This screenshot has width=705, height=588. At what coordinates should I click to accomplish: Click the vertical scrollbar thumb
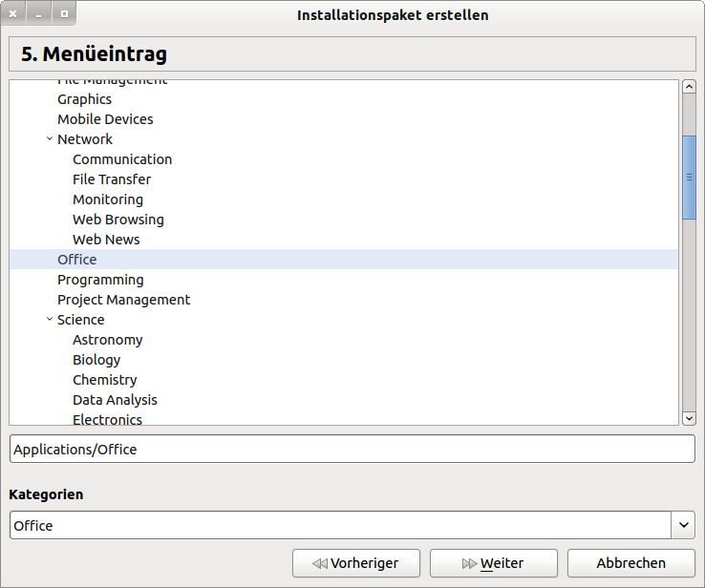pos(689,178)
